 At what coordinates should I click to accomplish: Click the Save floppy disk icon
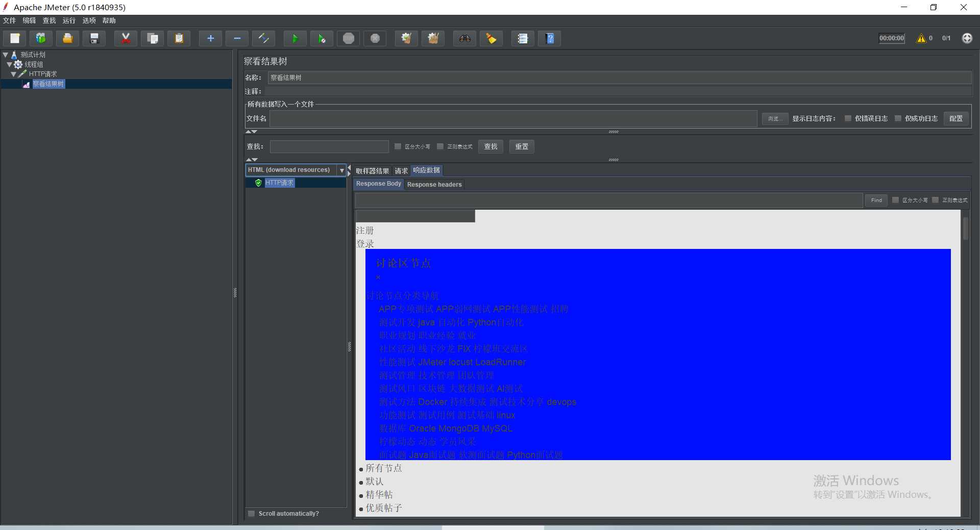pos(94,38)
